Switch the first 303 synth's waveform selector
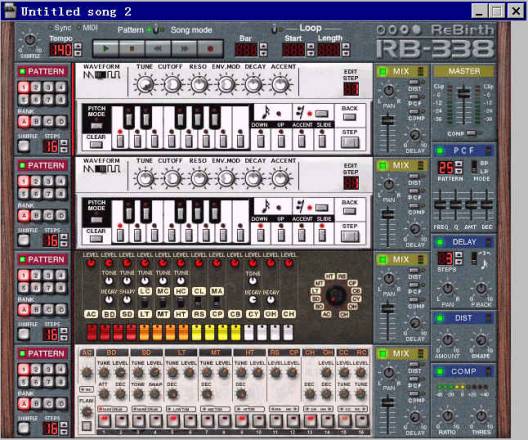The width and height of the screenshot is (528, 440). coord(101,75)
